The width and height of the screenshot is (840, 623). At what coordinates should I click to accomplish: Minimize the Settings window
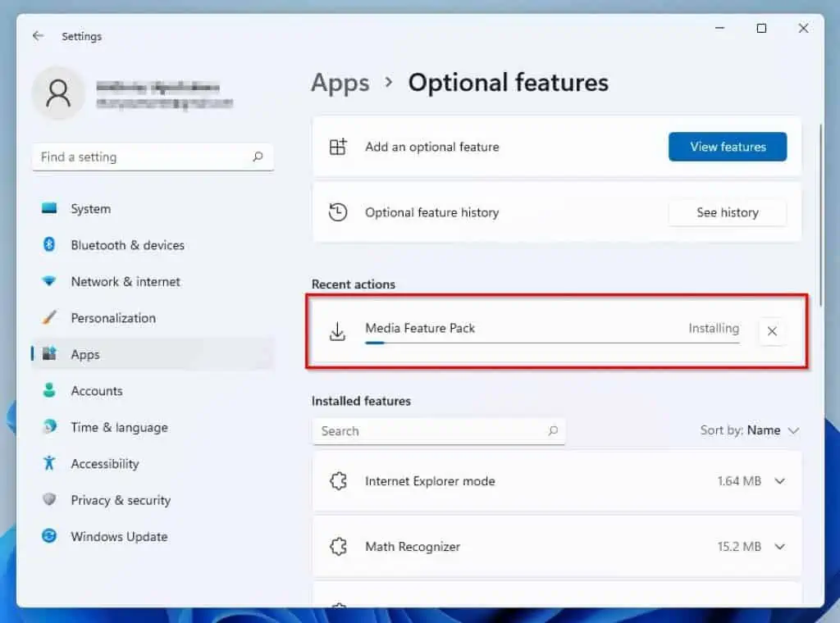(x=720, y=28)
